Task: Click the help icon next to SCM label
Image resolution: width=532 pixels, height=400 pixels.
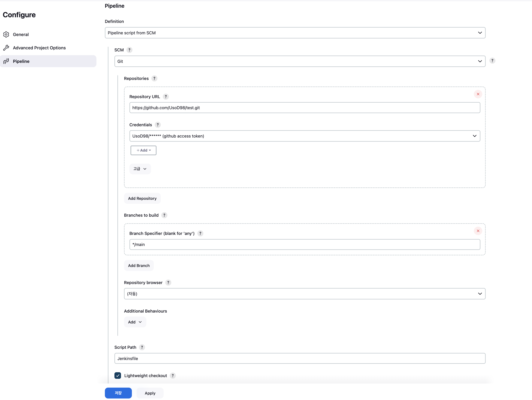Action: (x=129, y=50)
